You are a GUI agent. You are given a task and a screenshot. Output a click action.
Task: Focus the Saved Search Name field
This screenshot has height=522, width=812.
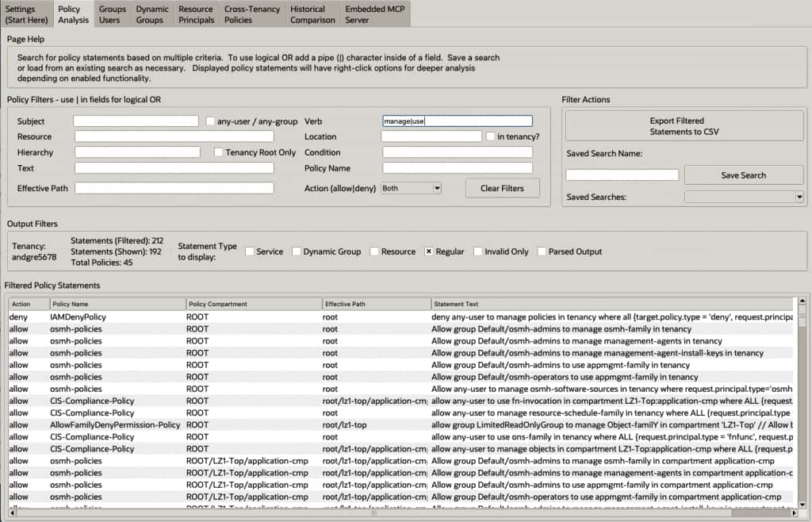click(x=622, y=175)
